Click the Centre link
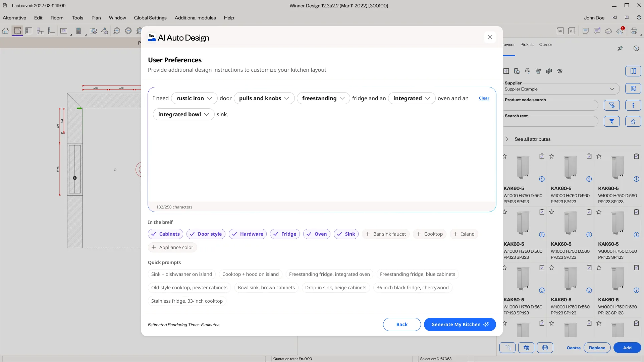Image resolution: width=644 pixels, height=362 pixels. pyautogui.click(x=574, y=348)
